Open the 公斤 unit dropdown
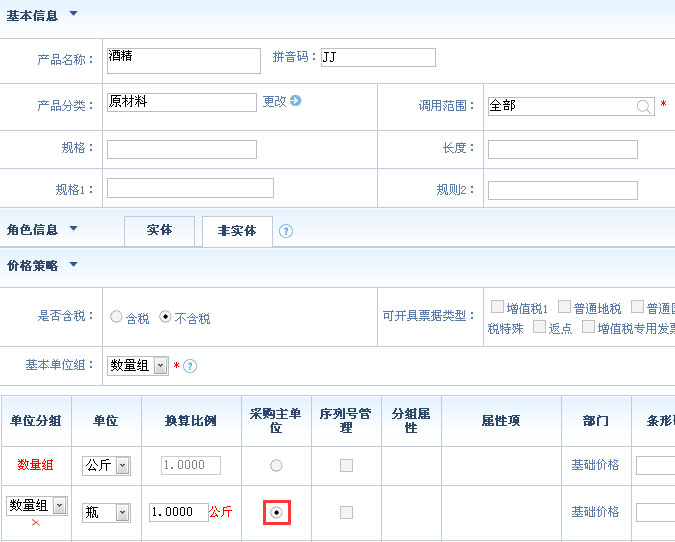Viewport: 675px width, 542px height. coord(122,465)
